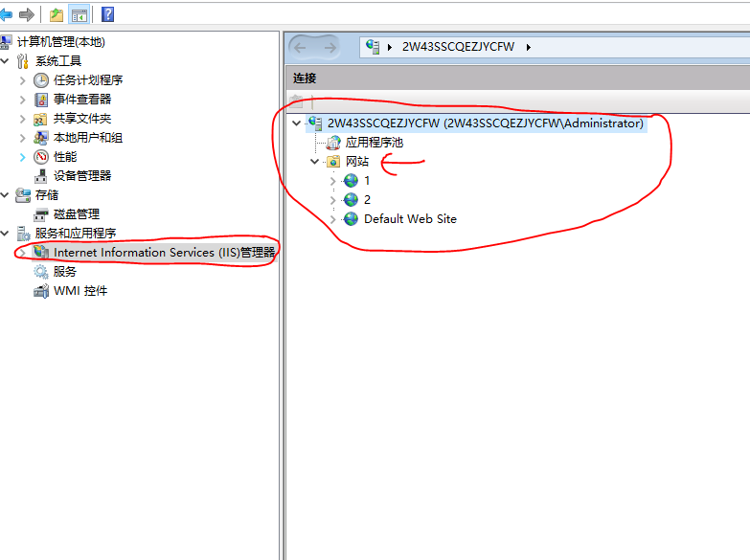This screenshot has height=560, width=750.
Task: Click IIS pane forward navigation button
Action: tap(330, 47)
